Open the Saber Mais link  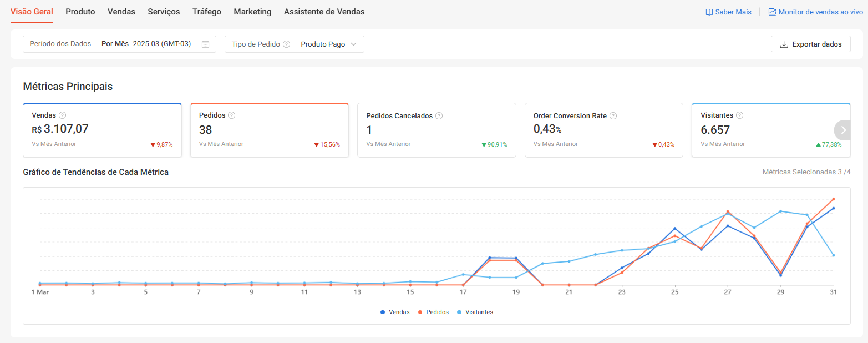pyautogui.click(x=728, y=12)
